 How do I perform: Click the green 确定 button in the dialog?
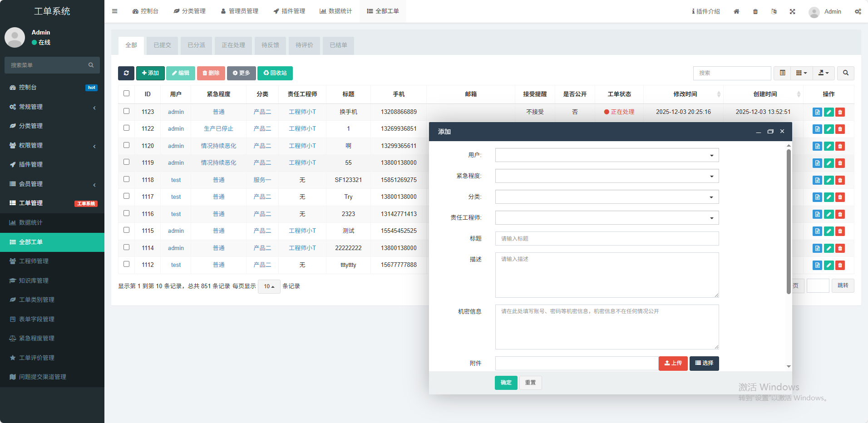point(506,383)
